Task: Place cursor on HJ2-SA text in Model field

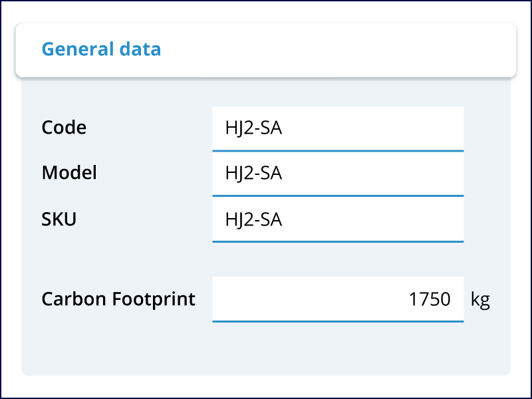Action: (x=254, y=174)
